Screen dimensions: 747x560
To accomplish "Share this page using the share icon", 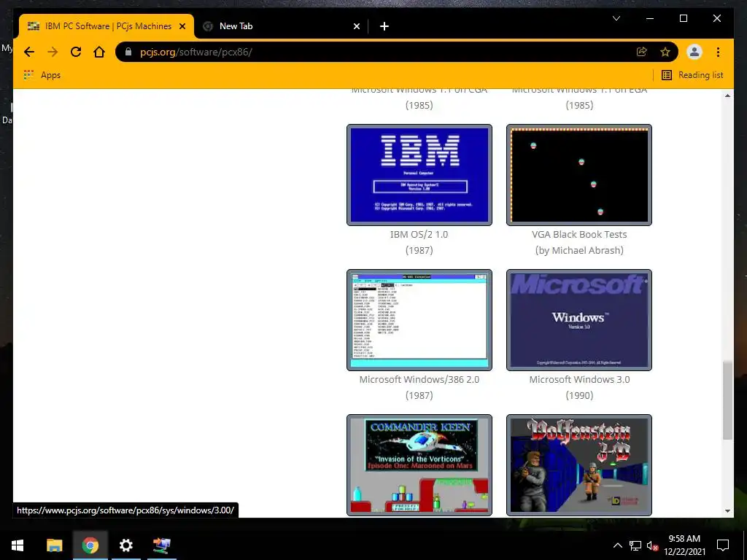I will tap(642, 52).
